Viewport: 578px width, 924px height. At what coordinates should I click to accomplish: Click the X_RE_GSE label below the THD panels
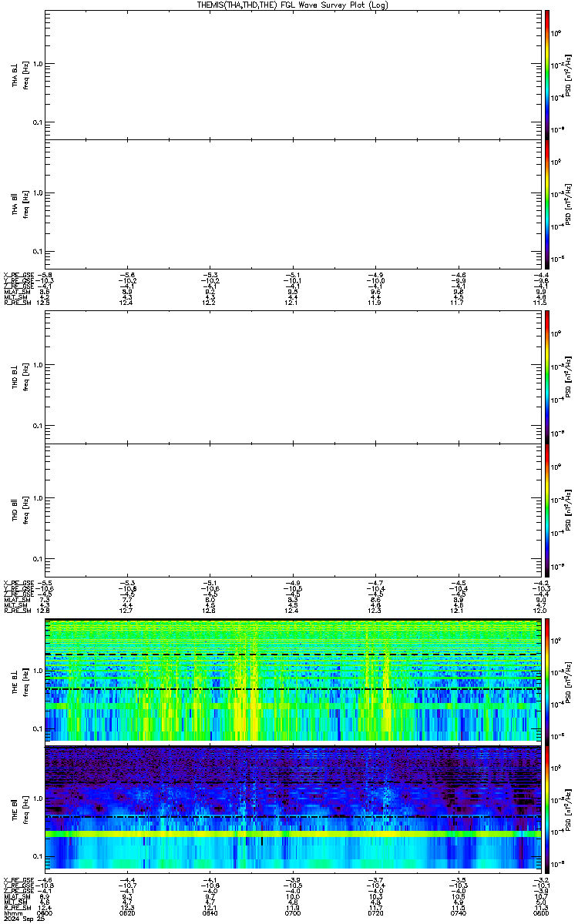tap(18, 583)
